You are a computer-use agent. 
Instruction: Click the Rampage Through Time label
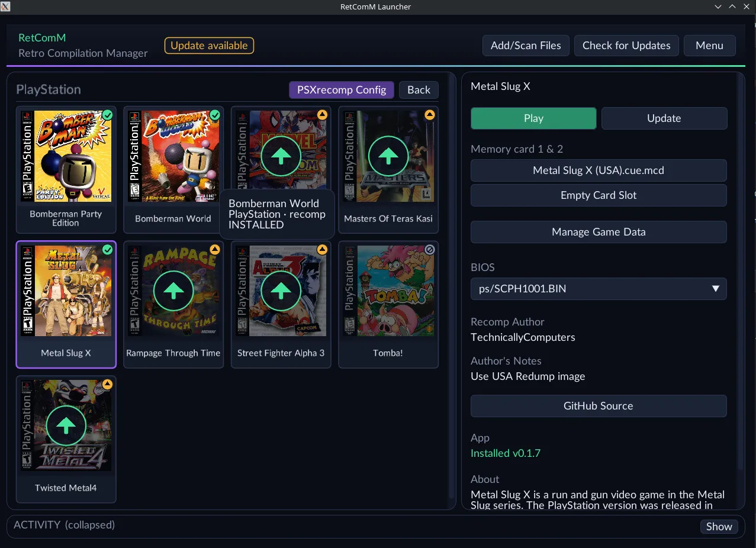pyautogui.click(x=173, y=353)
